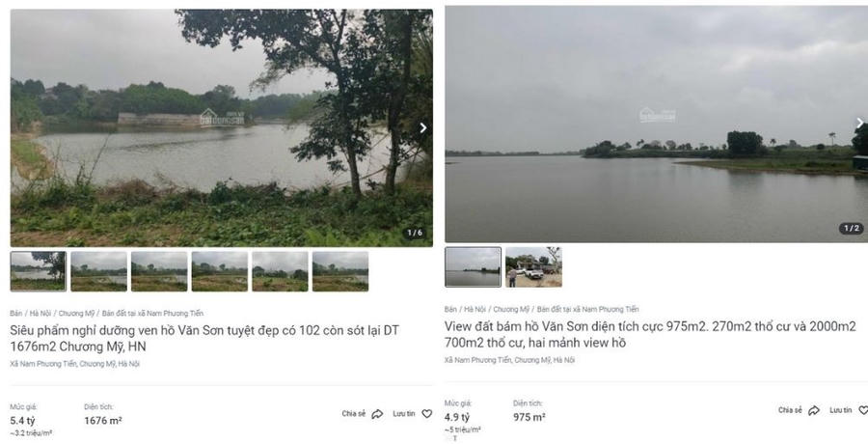
Task: Click 'Lưu tin' label on the right listing
Action: click(840, 410)
